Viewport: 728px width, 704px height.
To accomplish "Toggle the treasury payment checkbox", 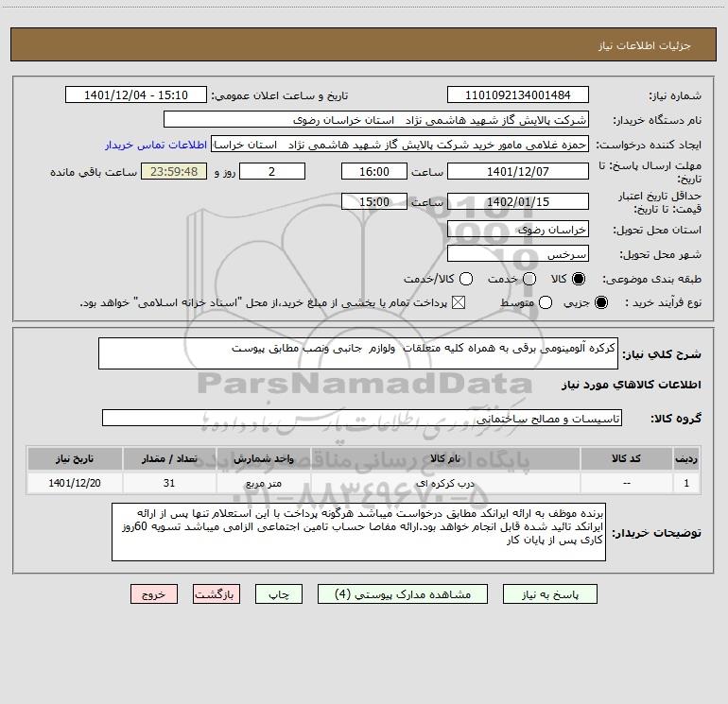I will tap(459, 302).
